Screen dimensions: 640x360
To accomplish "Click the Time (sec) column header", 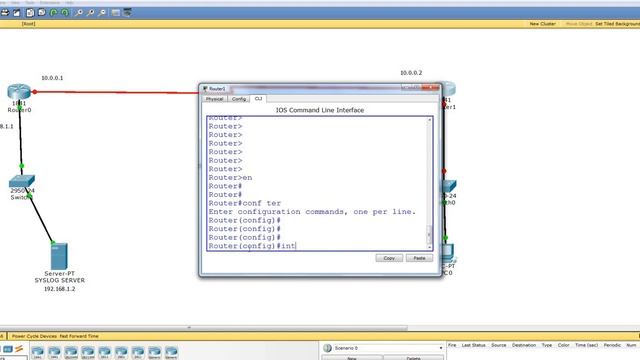I will pos(586,345).
